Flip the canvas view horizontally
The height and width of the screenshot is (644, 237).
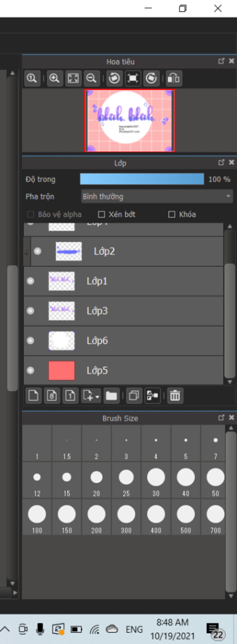[x=174, y=79]
